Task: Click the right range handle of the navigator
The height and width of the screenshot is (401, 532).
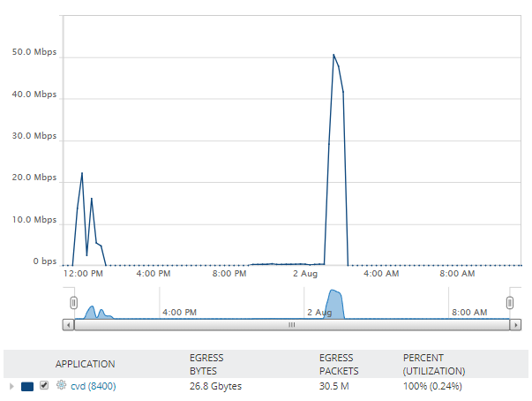Action: click(x=510, y=303)
